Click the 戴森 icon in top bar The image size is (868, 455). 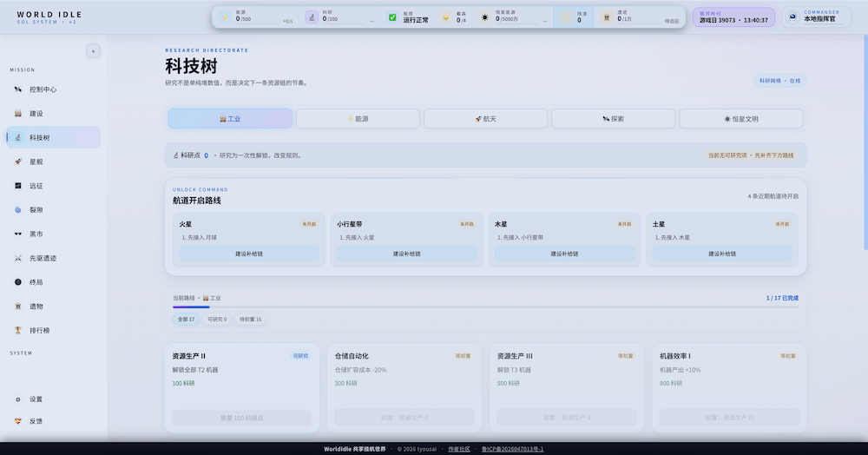click(445, 17)
